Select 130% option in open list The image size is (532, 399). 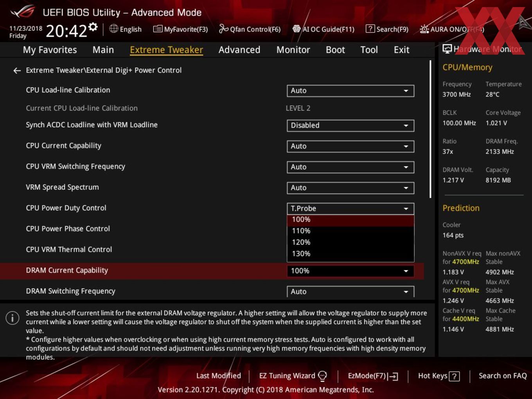pyautogui.click(x=350, y=254)
